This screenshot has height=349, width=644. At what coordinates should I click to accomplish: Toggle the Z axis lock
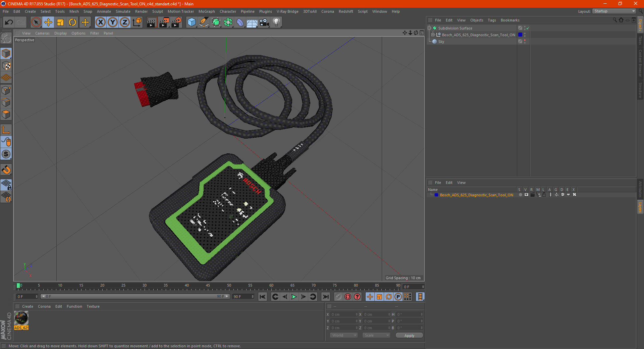125,22
